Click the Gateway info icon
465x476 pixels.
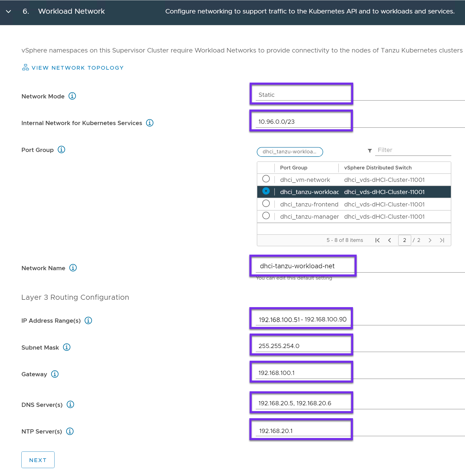pos(55,374)
